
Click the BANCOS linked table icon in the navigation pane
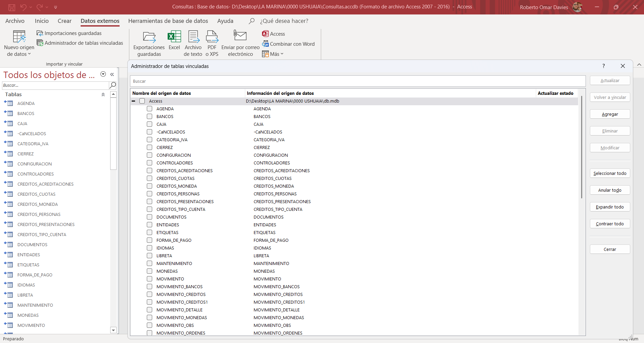pyautogui.click(x=8, y=113)
